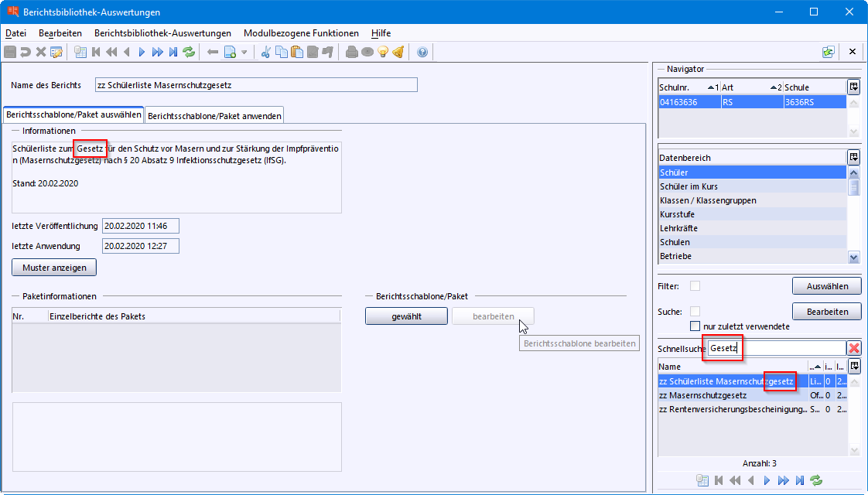Open the Modulbezogene Funktionen menu

coord(301,33)
